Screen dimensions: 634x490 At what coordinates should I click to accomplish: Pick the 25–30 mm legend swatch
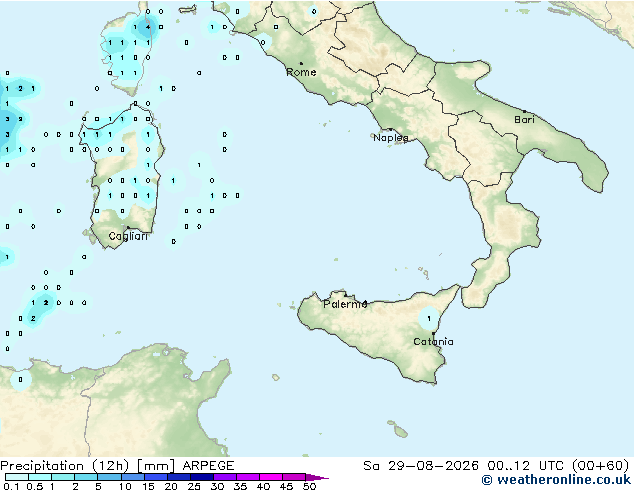[201, 477]
